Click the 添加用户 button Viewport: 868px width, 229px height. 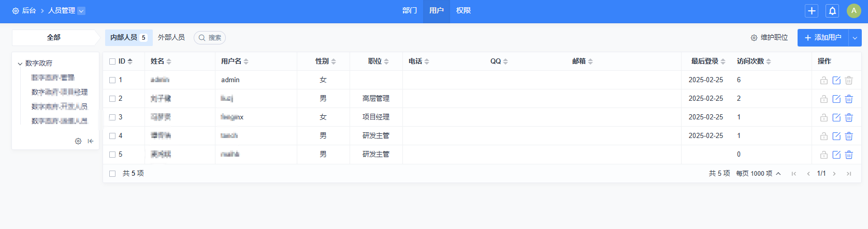coord(823,38)
